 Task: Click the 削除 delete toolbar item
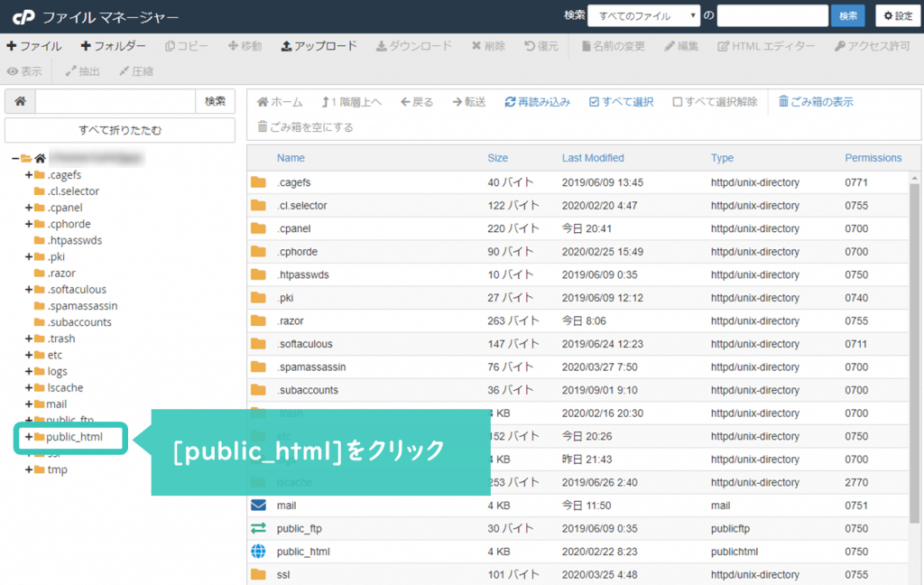click(488, 46)
